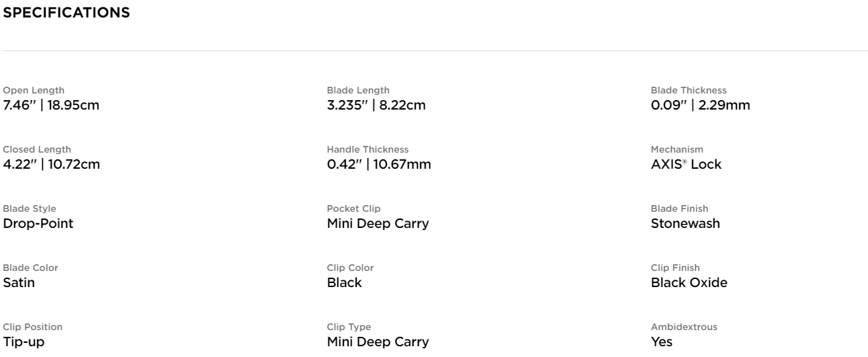This screenshot has width=868, height=357.
Task: Select the Stonewash blade finish value
Action: click(685, 223)
